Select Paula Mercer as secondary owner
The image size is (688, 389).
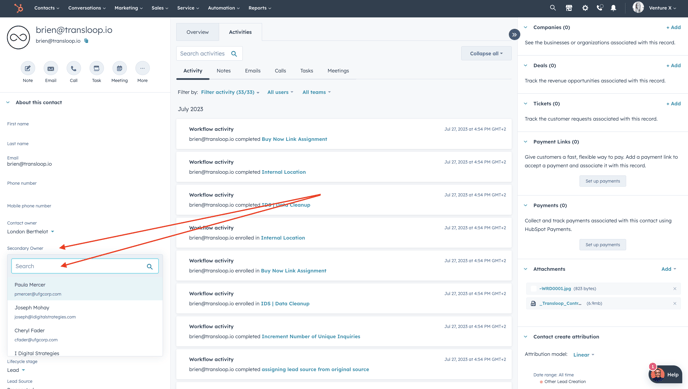(85, 289)
